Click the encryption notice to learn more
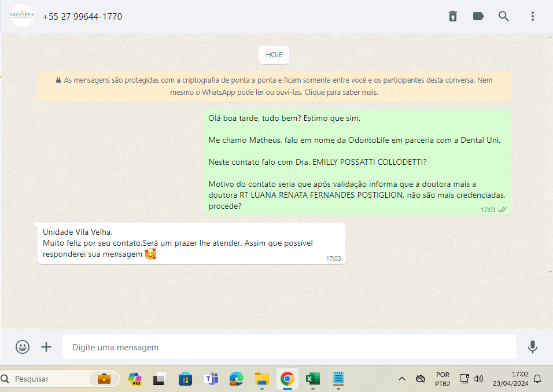553x392 pixels. (x=274, y=86)
